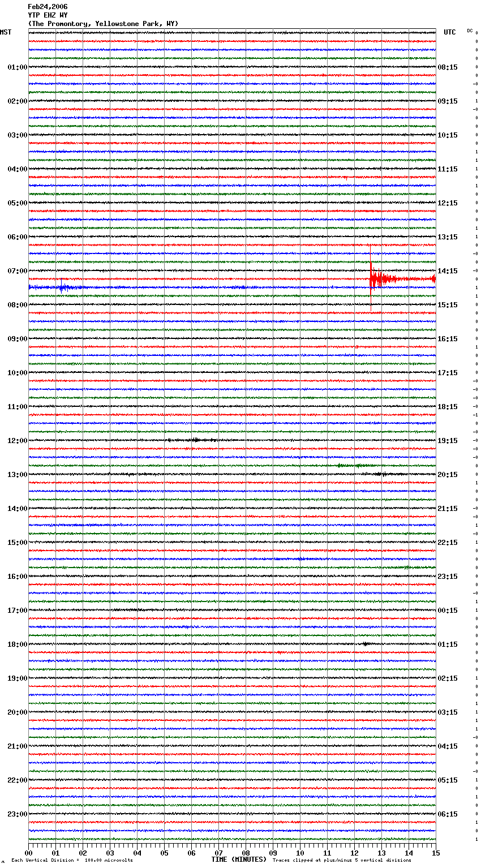Select the 13:00 MST row label
This screenshot has width=481, height=868.
tap(17, 475)
